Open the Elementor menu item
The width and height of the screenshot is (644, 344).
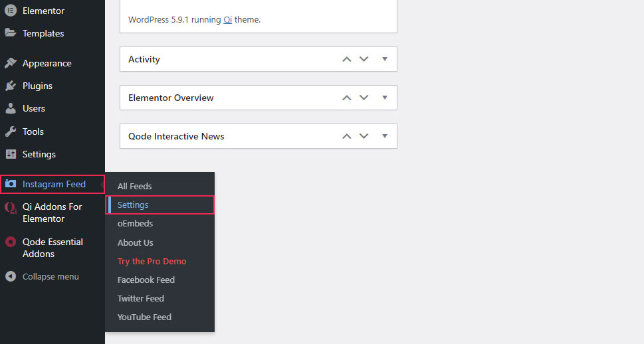pos(43,11)
